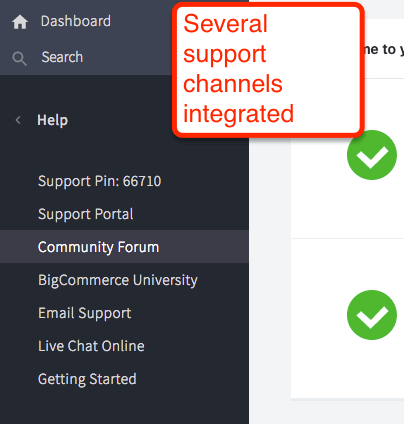
Task: Open the Dashboard menu item
Action: 76,21
